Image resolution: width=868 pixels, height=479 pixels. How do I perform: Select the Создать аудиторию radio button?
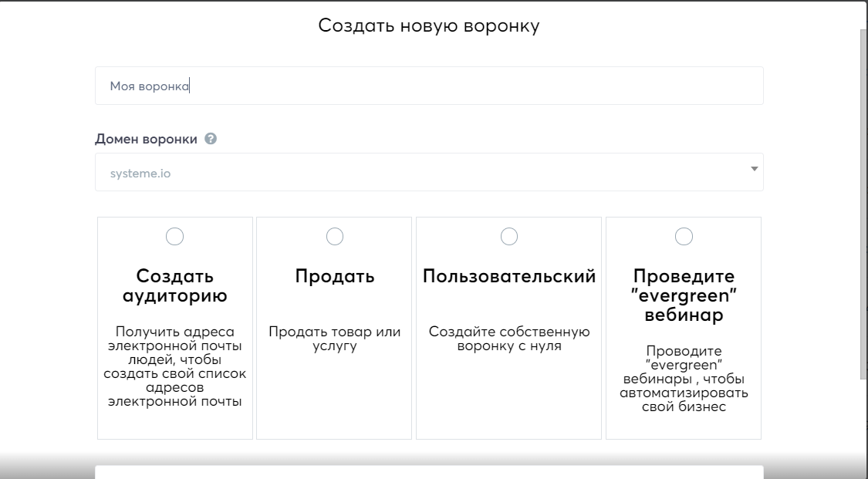coord(175,237)
